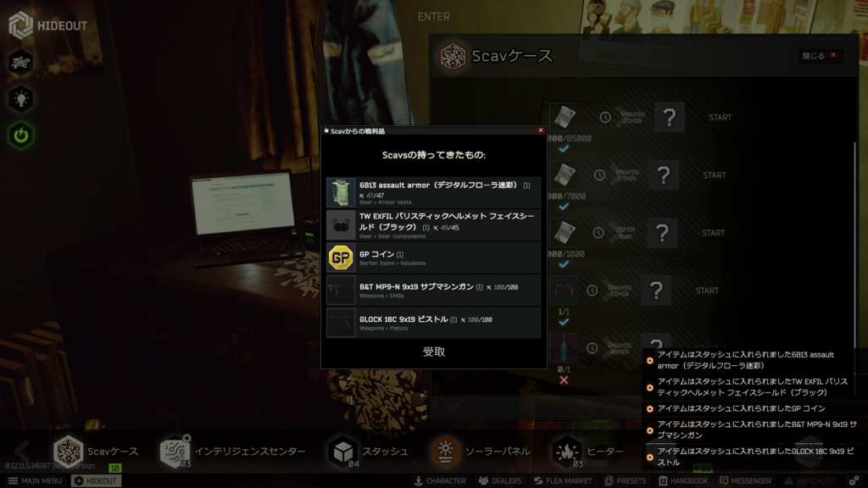Click the GLOCK 18C pistol item icon

pos(341,323)
